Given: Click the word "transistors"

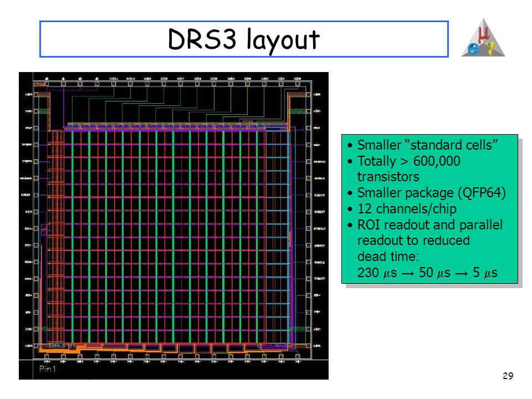Looking at the screenshot, I should (x=388, y=177).
